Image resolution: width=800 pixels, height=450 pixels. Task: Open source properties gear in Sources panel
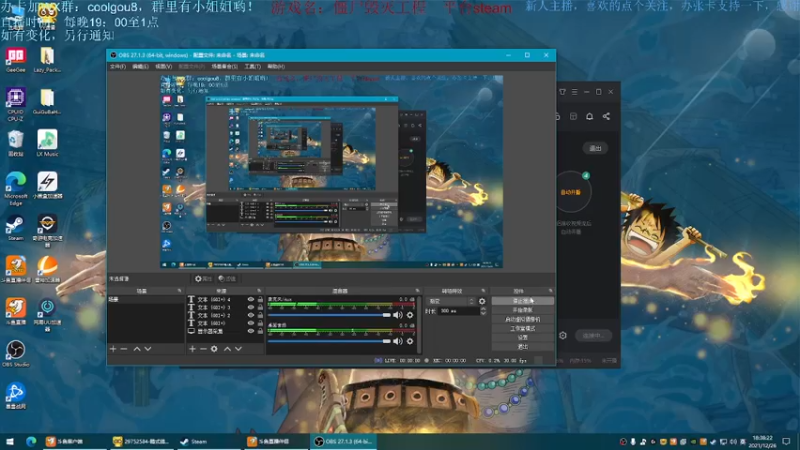214,349
